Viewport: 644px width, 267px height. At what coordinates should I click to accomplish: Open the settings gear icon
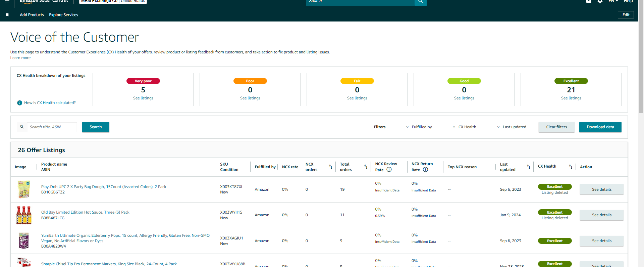pyautogui.click(x=600, y=1)
